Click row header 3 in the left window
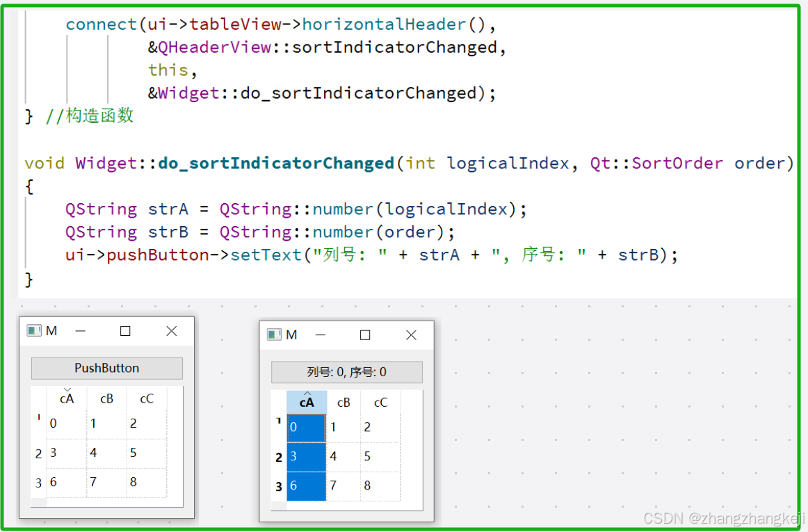This screenshot has height=532, width=808. 39,483
